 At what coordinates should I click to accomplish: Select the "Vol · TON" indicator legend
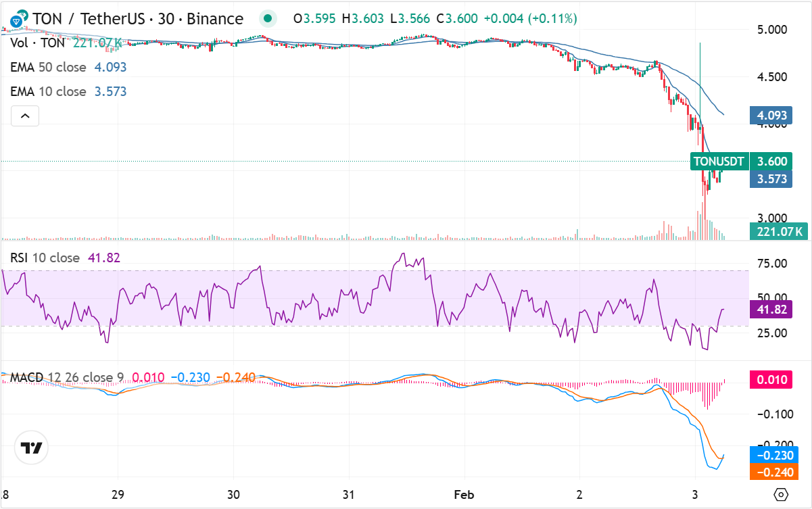(x=38, y=43)
